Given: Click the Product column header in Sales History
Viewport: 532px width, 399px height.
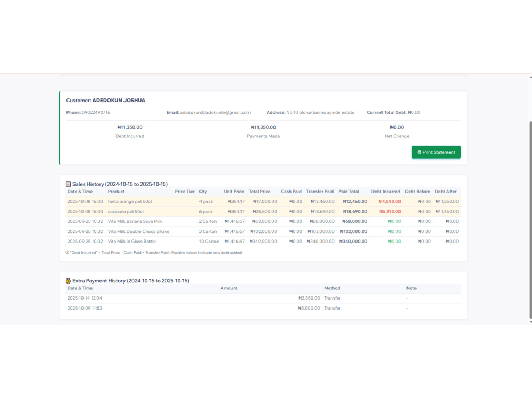Looking at the screenshot, I should (117, 192).
